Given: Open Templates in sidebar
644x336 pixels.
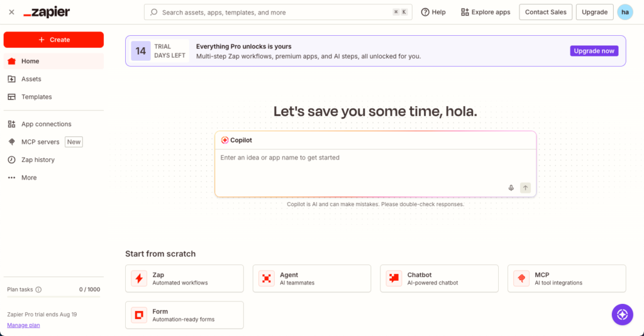Looking at the screenshot, I should pyautogui.click(x=54, y=97).
